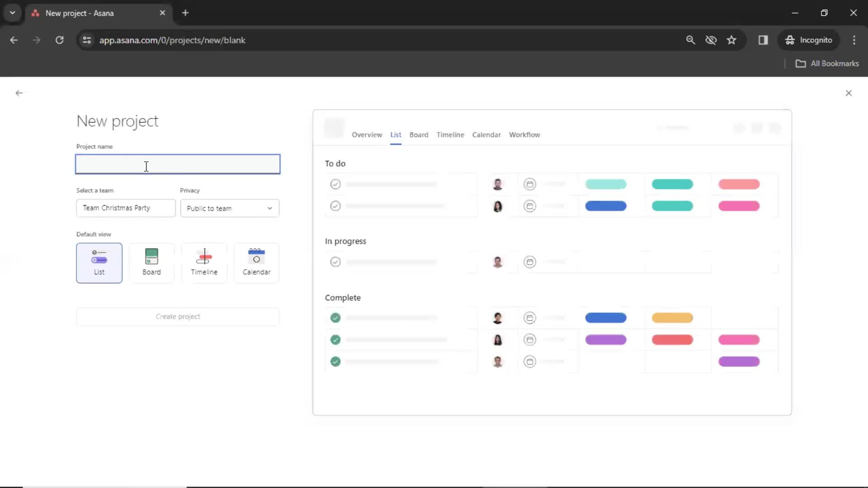Close the New project dialog with the X
This screenshot has width=868, height=488.
point(849,93)
